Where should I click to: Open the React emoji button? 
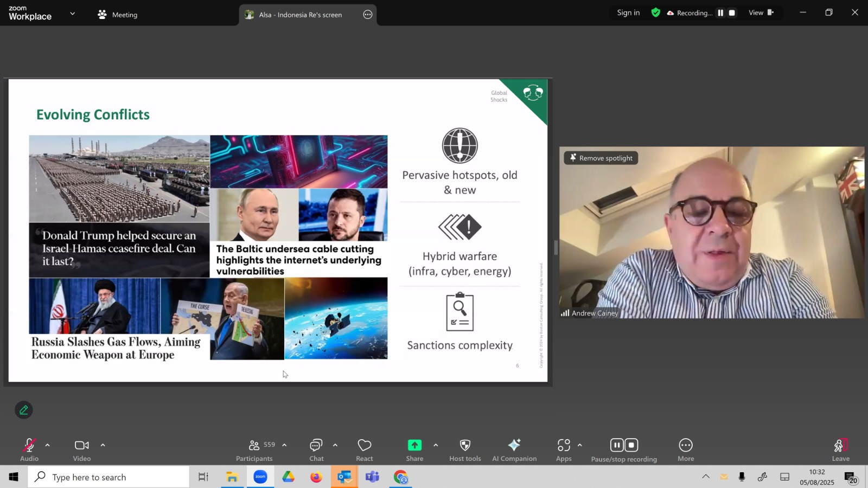[x=365, y=450]
